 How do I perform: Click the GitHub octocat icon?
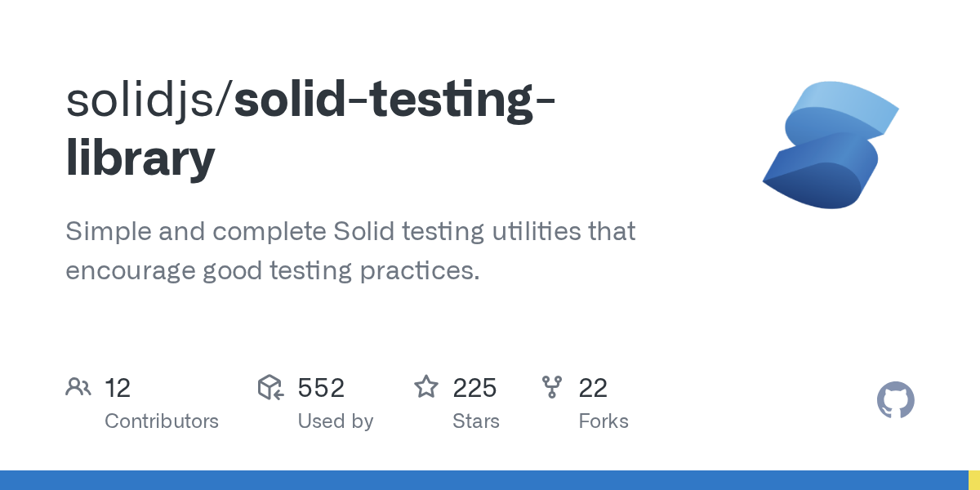[895, 400]
